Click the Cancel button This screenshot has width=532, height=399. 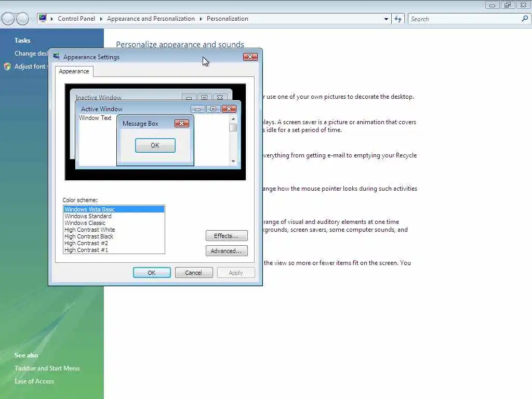coord(194,272)
